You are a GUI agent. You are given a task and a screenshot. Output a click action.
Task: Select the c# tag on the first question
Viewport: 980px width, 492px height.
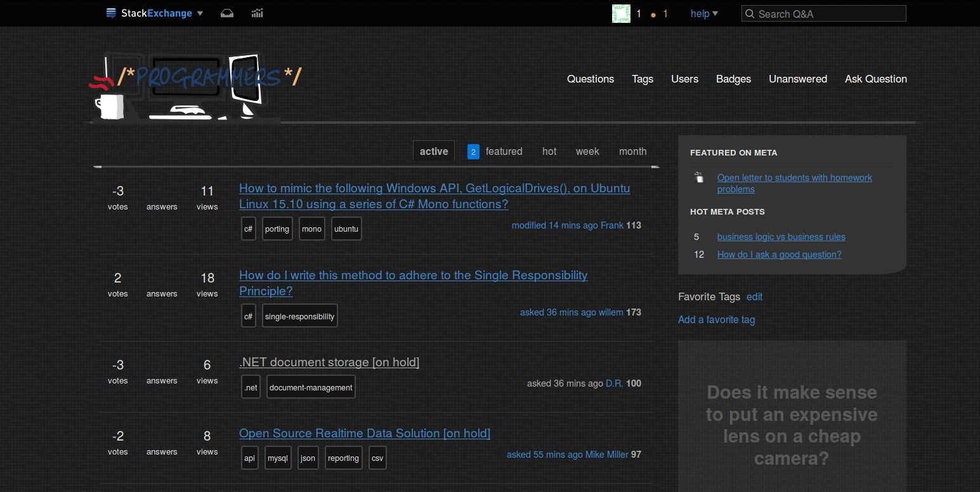click(x=248, y=229)
